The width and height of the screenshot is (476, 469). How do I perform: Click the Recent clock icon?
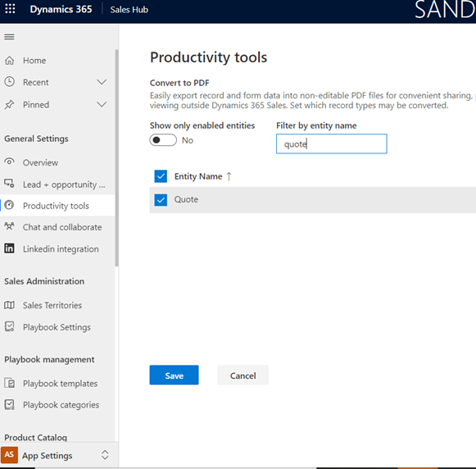9,82
